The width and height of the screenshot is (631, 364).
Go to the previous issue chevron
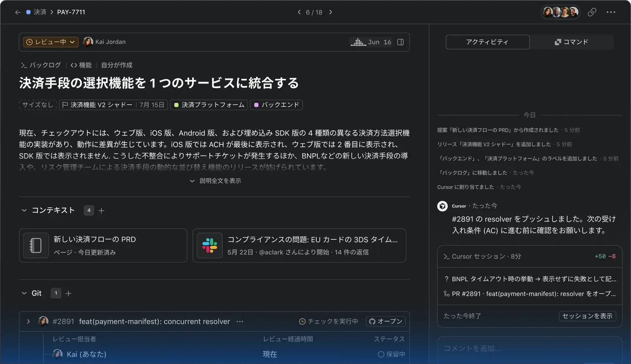point(299,12)
